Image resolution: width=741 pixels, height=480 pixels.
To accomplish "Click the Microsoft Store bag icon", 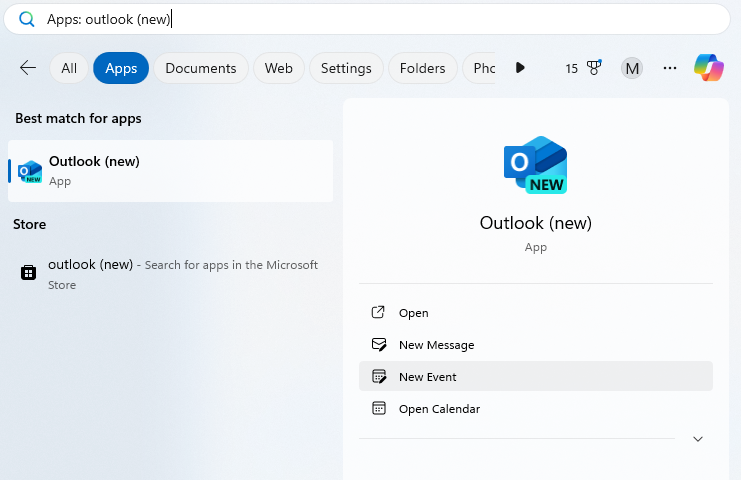I will coord(28,272).
